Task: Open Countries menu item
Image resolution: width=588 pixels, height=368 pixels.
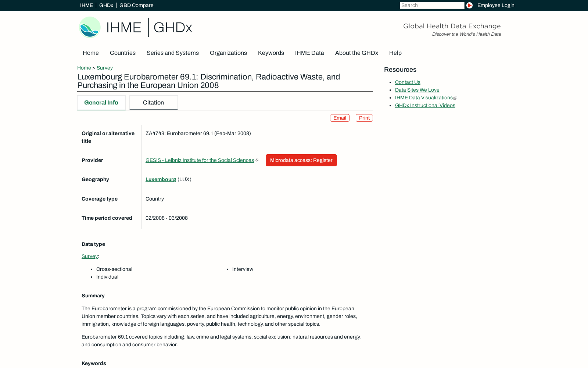Action: [123, 53]
